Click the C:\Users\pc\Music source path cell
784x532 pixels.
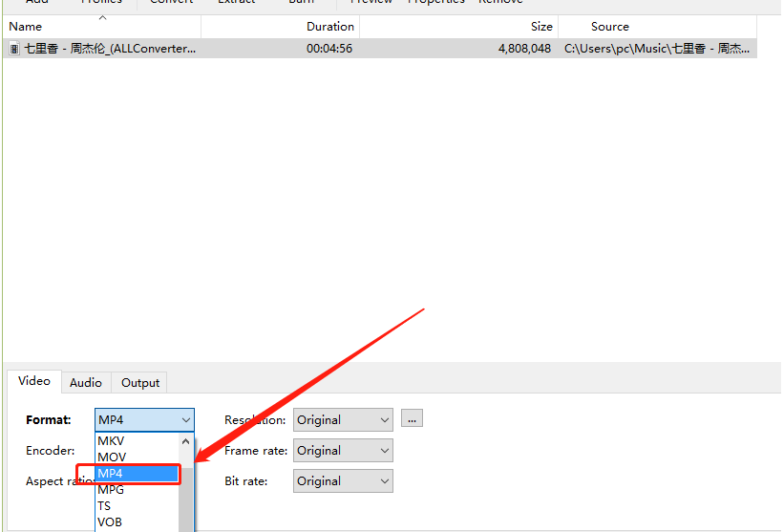[657, 49]
